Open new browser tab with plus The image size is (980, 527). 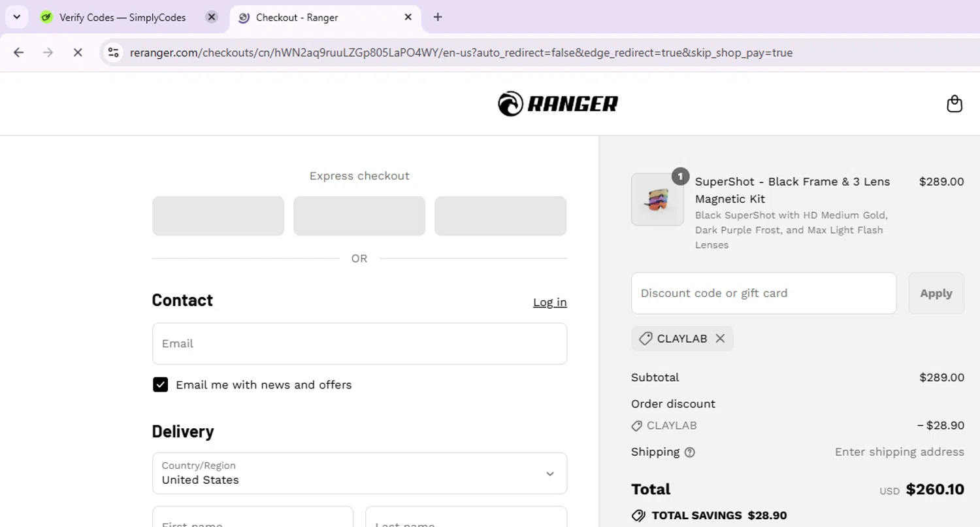click(438, 17)
